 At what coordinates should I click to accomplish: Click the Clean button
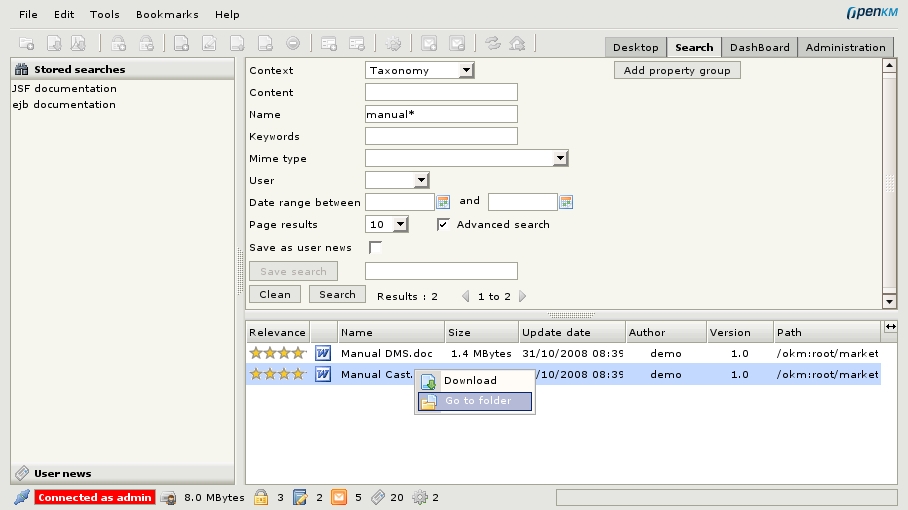pyautogui.click(x=275, y=294)
